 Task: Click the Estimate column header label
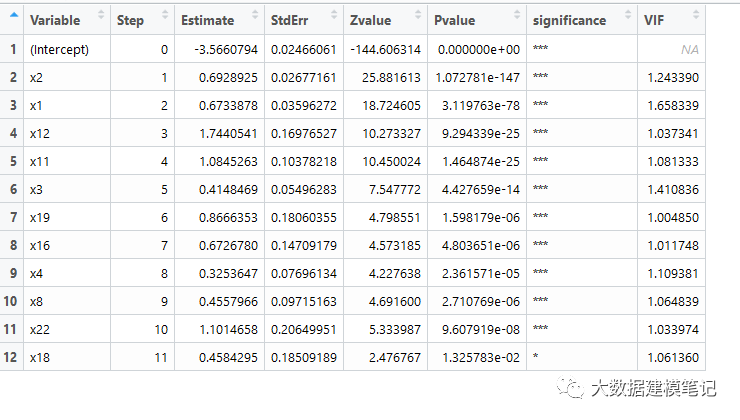coord(208,20)
